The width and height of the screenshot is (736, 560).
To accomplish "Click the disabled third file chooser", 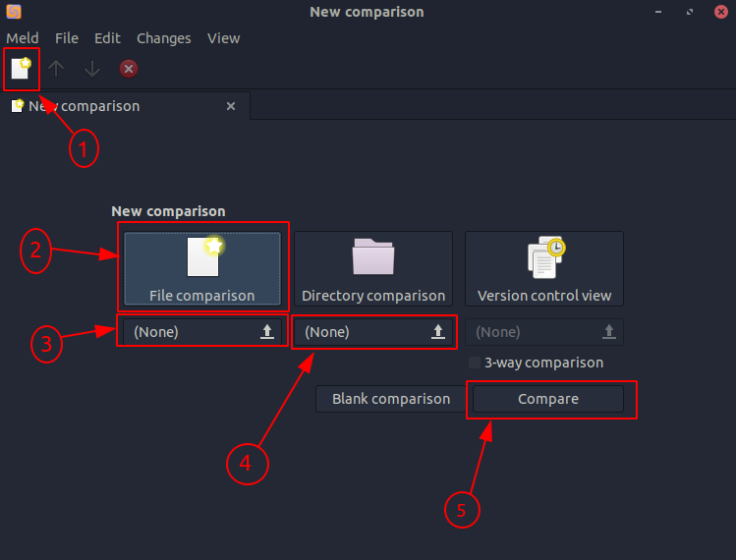I will point(544,332).
